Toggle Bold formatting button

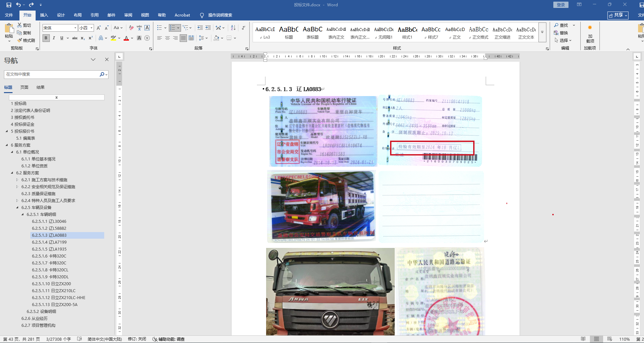coord(46,38)
